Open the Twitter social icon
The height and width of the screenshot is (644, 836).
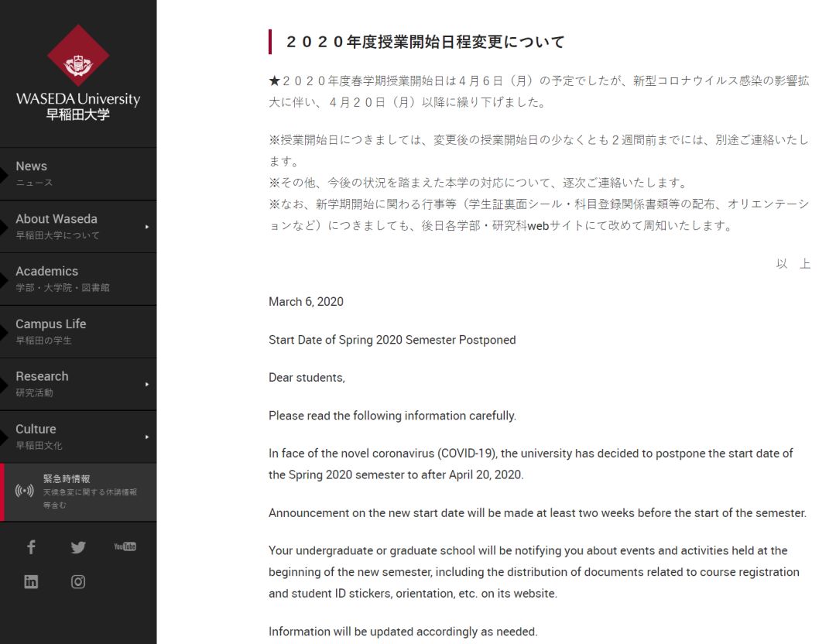pos(78,547)
